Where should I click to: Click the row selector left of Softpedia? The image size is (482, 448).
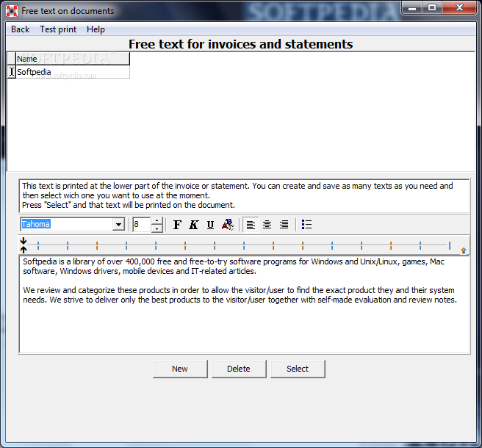pos(11,72)
